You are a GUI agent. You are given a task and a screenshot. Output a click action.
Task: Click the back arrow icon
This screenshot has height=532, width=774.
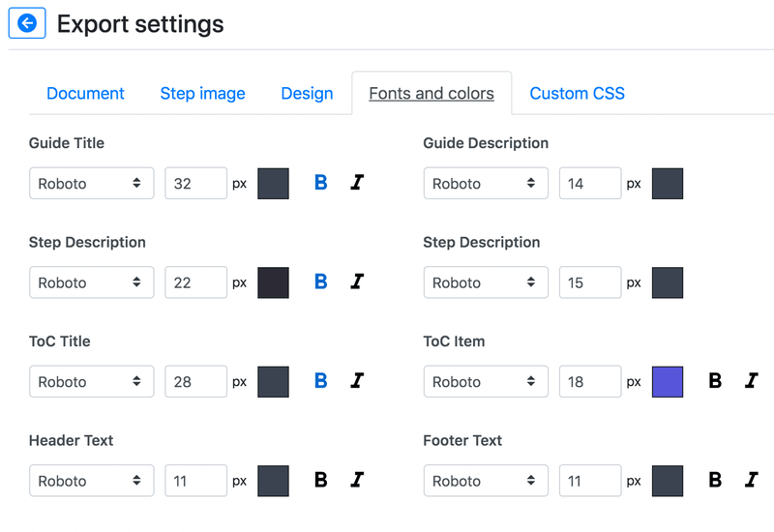pos(27,23)
